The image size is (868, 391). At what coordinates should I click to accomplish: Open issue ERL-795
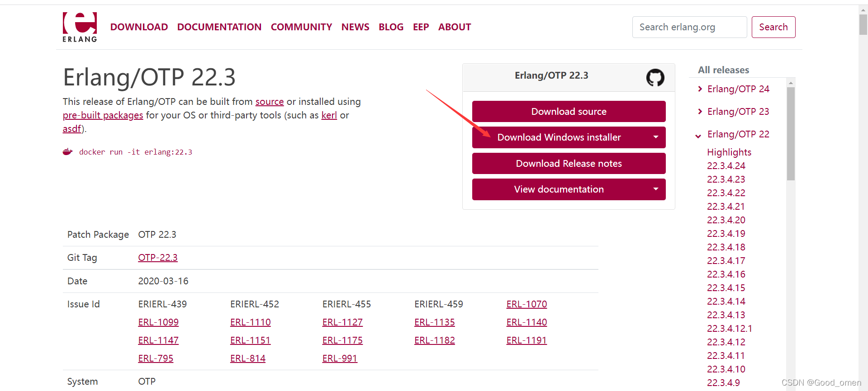(x=156, y=358)
